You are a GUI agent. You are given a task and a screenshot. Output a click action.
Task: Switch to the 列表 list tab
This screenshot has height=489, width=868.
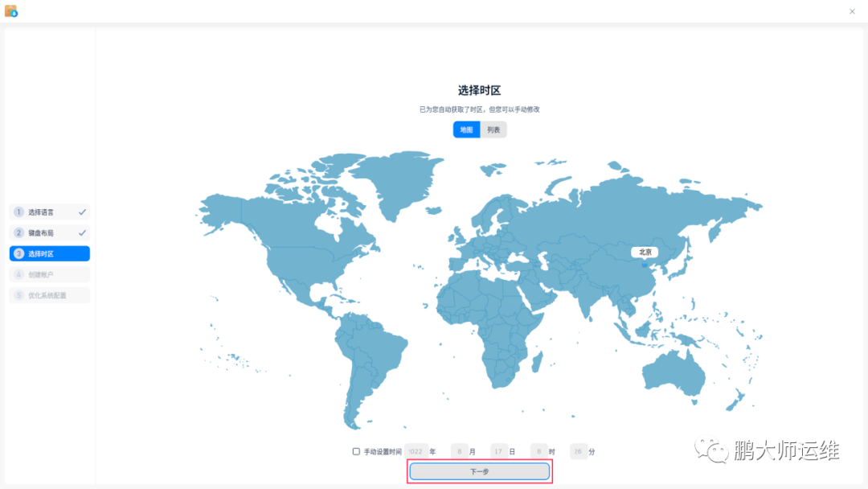(x=493, y=129)
